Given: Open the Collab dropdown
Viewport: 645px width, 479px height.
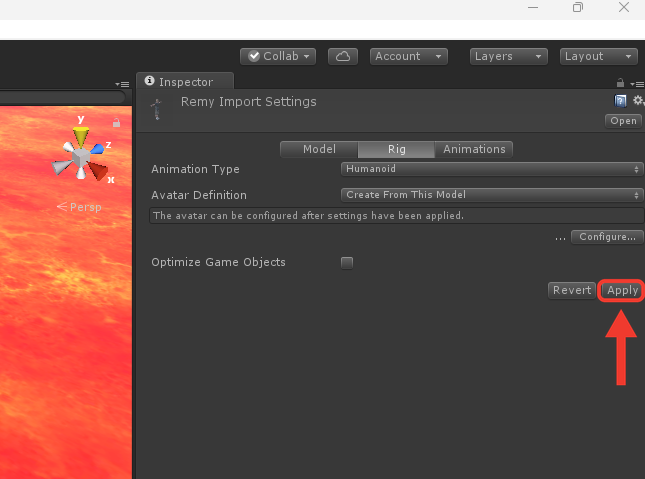Looking at the screenshot, I should (278, 56).
